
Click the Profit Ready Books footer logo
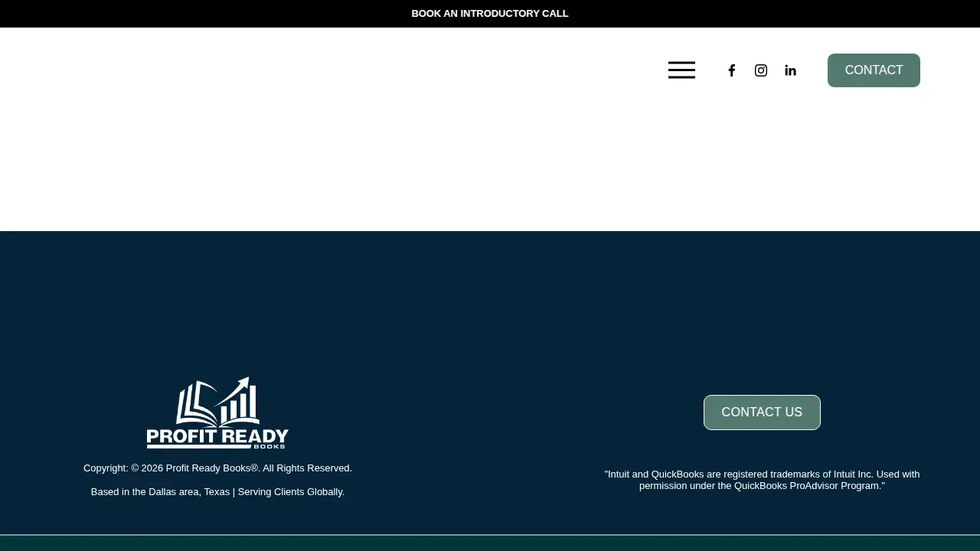tap(217, 412)
